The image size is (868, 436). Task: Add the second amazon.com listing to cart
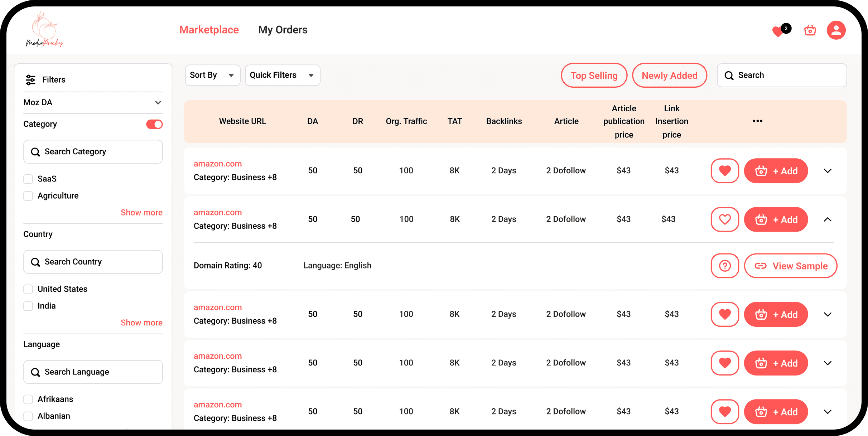pyautogui.click(x=776, y=219)
